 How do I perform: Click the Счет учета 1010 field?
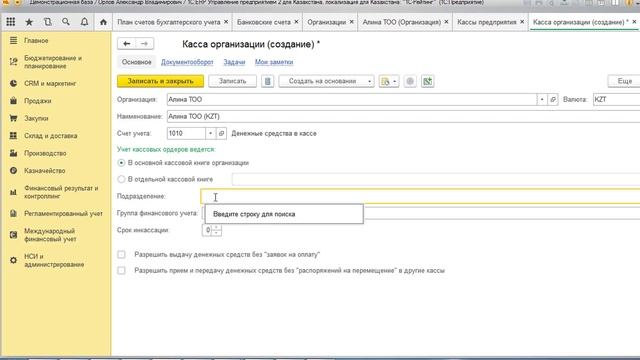point(186,133)
